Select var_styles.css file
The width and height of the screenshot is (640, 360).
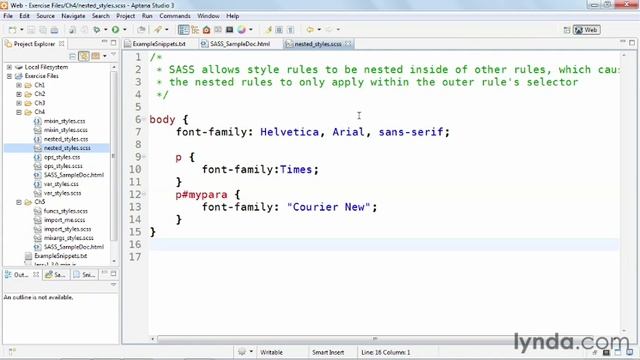pyautogui.click(x=62, y=184)
